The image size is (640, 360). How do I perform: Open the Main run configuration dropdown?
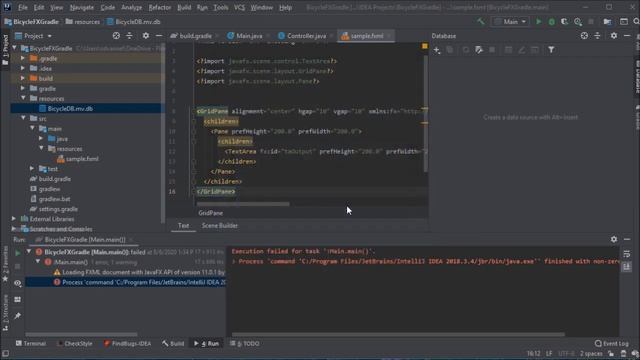[x=511, y=22]
